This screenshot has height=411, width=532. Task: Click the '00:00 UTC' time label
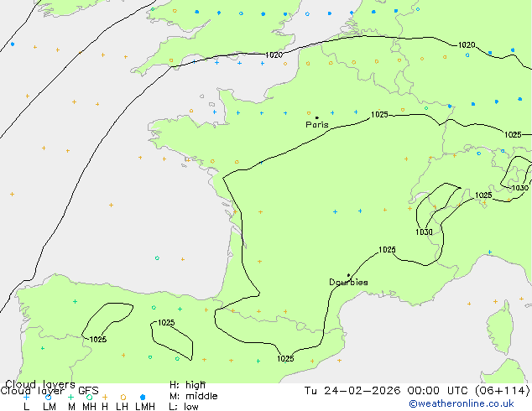tap(437, 391)
